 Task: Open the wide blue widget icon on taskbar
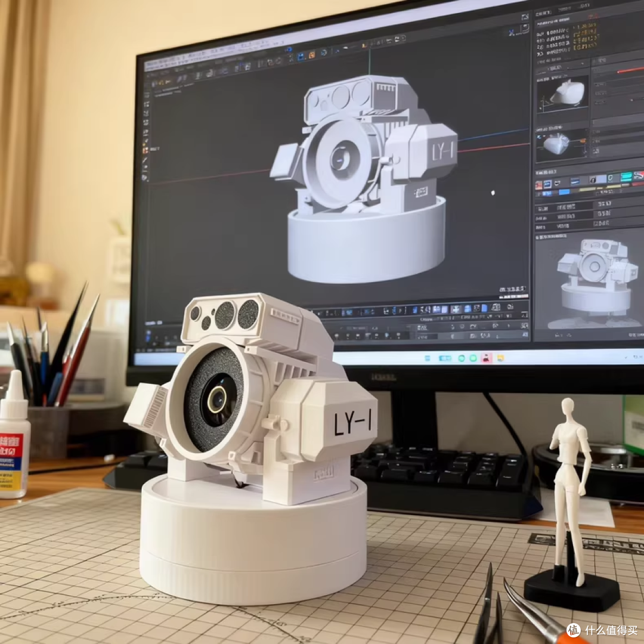point(445,358)
